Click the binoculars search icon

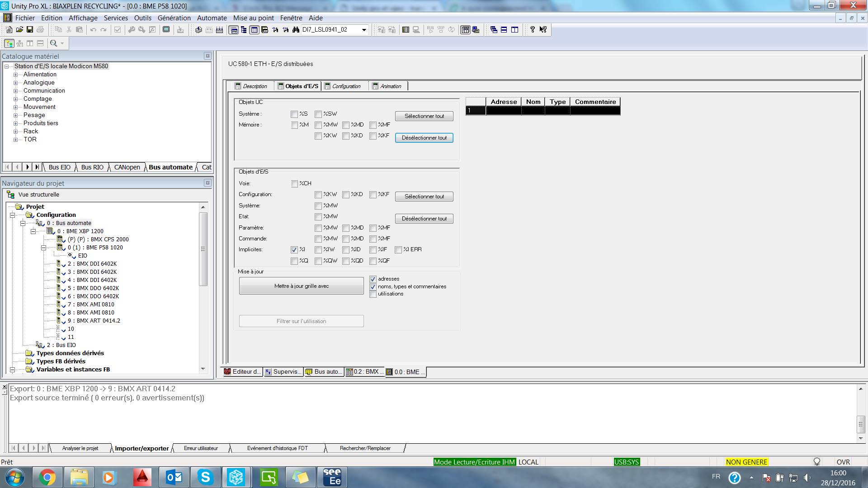(296, 30)
